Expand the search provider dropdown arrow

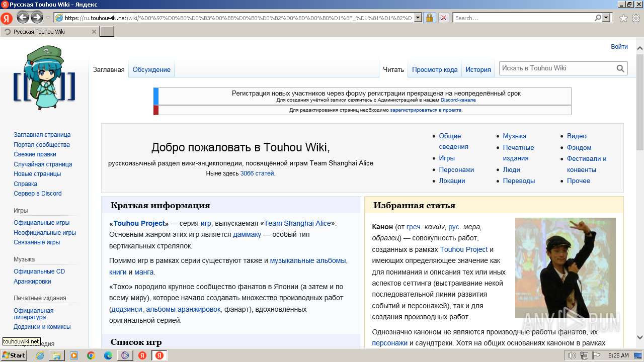[x=606, y=18]
